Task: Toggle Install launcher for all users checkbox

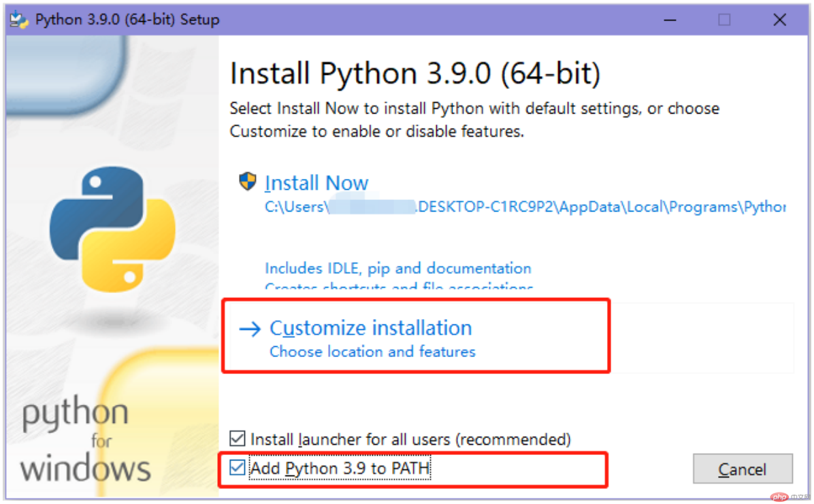Action: pos(238,439)
